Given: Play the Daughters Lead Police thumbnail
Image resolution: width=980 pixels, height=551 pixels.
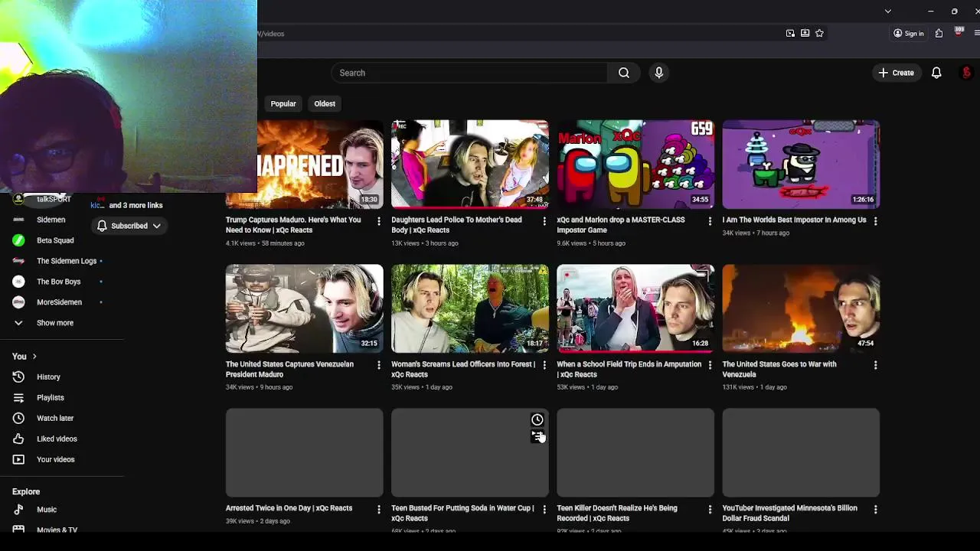Looking at the screenshot, I should [470, 164].
